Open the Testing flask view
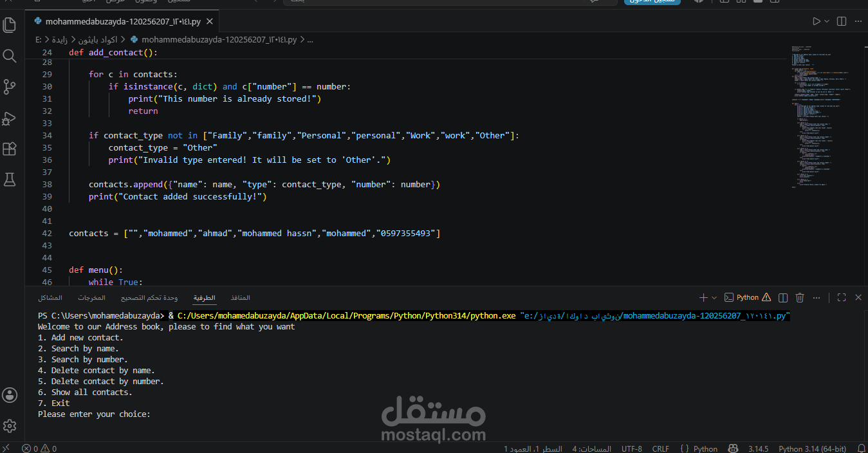 [x=10, y=180]
